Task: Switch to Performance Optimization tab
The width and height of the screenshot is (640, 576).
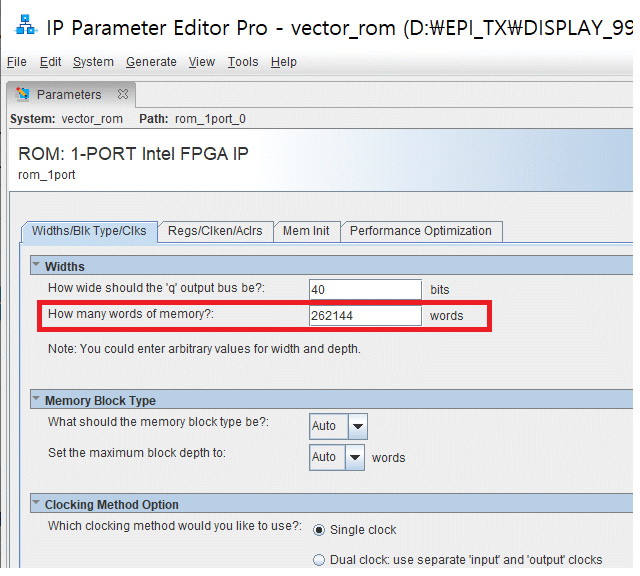Action: click(421, 231)
